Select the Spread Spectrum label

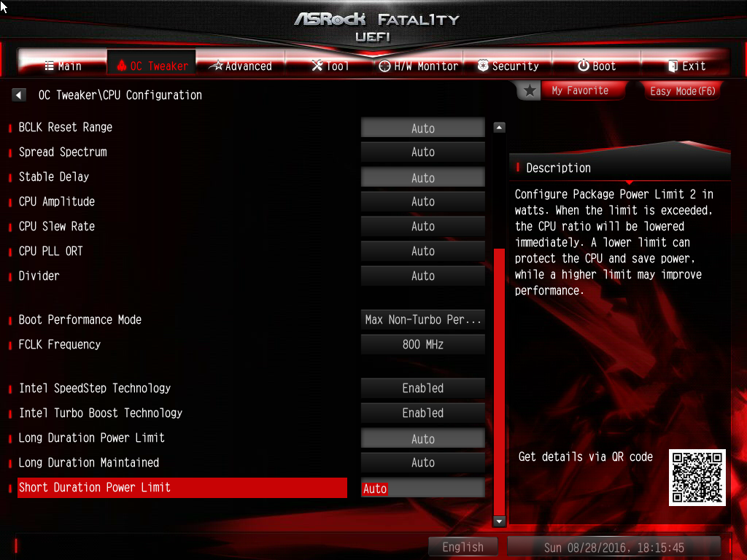pyautogui.click(x=63, y=152)
